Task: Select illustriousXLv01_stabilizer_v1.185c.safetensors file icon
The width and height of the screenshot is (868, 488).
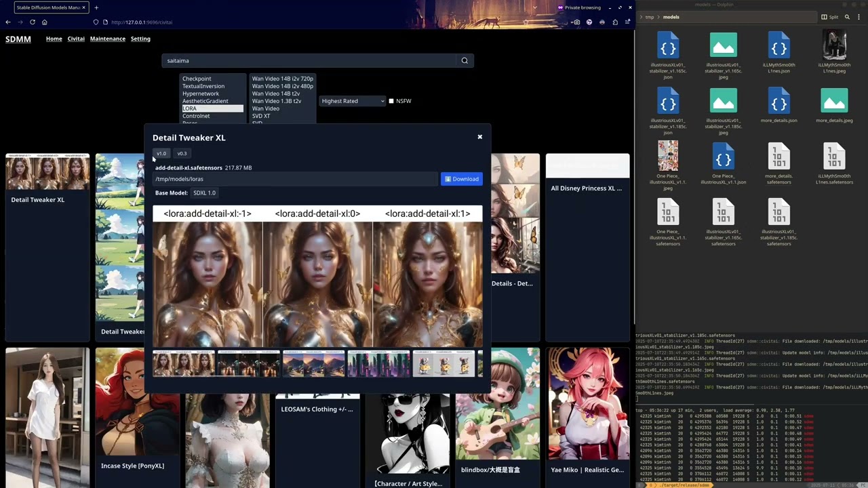Action: coord(778,212)
